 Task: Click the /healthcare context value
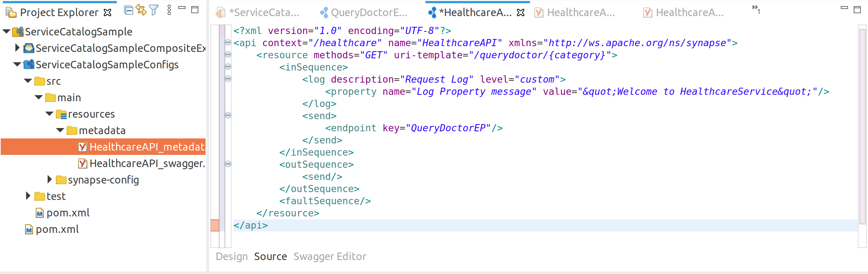(x=345, y=43)
